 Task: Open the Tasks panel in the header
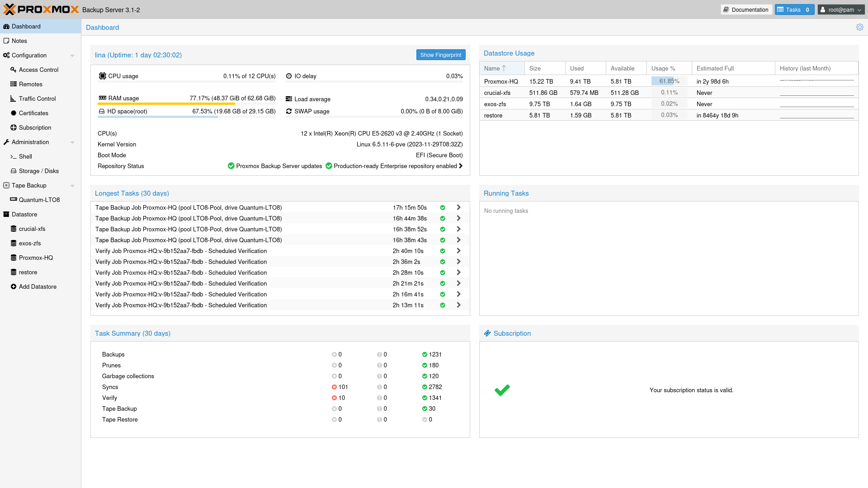point(794,9)
